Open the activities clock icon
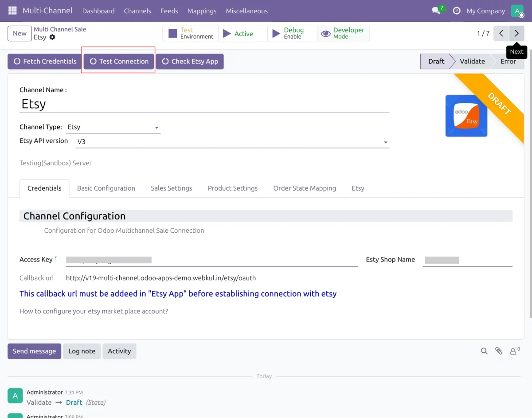Viewport: 532px width, 418px height. coord(457,11)
